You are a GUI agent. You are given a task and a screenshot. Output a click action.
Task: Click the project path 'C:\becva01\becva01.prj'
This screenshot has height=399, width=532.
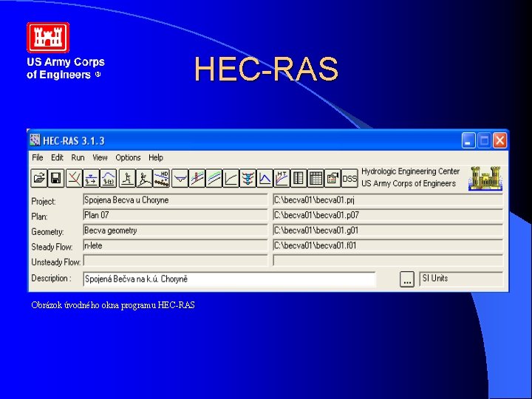click(x=388, y=200)
